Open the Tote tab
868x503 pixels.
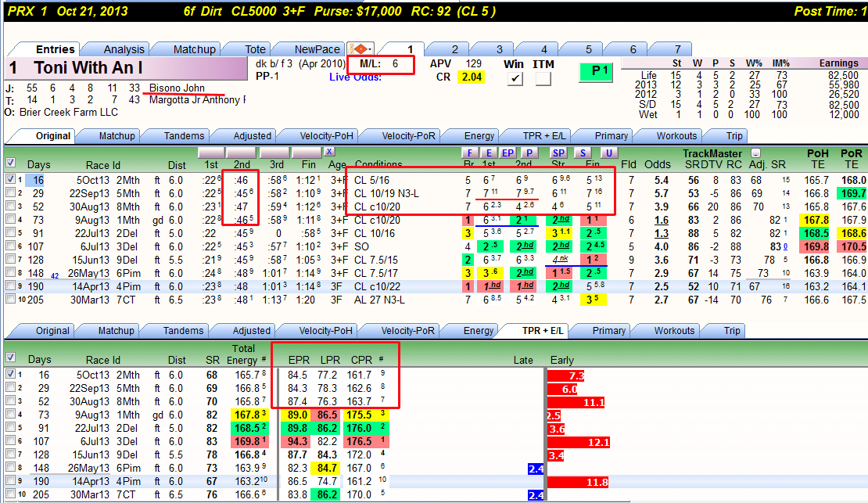pyautogui.click(x=255, y=49)
